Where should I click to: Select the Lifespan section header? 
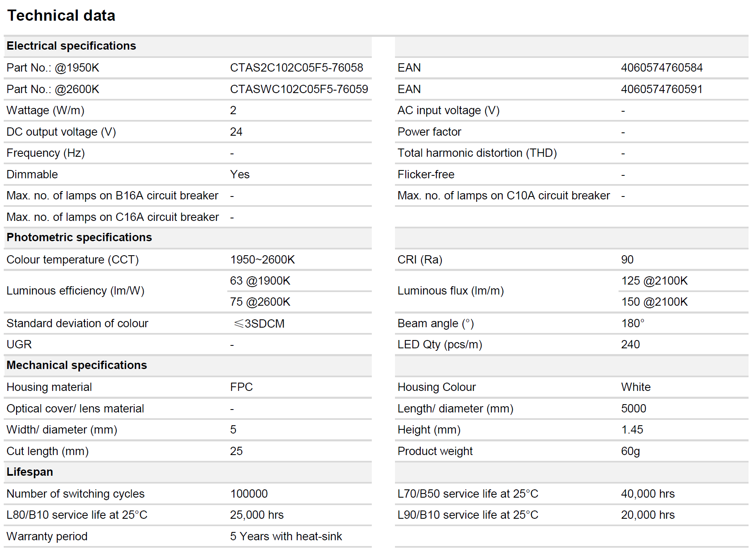coord(30,472)
